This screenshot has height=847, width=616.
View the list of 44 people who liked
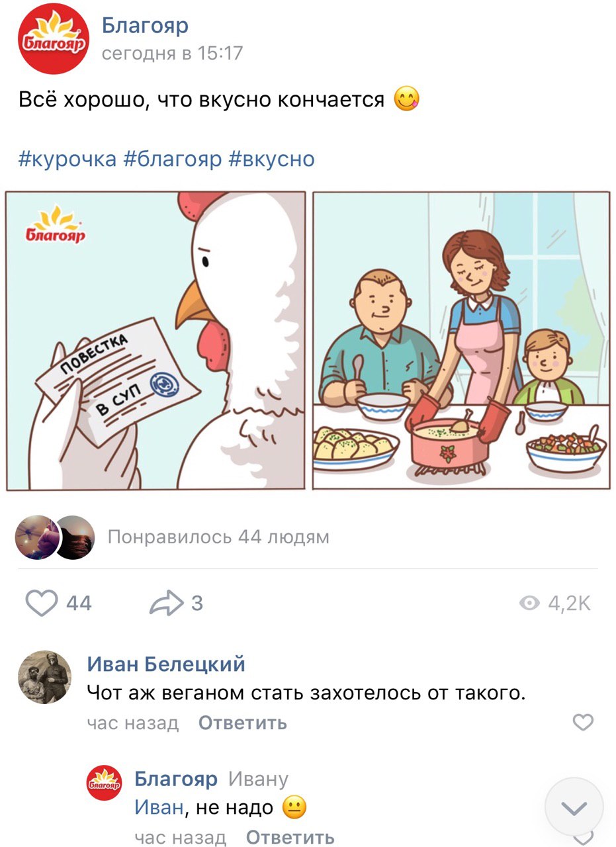218,537
